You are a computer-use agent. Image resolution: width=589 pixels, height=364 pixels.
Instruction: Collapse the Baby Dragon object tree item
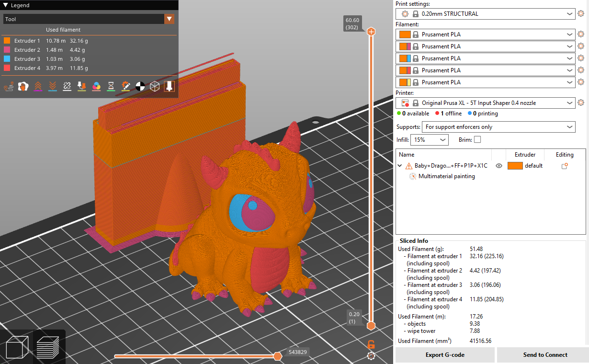pyautogui.click(x=400, y=166)
